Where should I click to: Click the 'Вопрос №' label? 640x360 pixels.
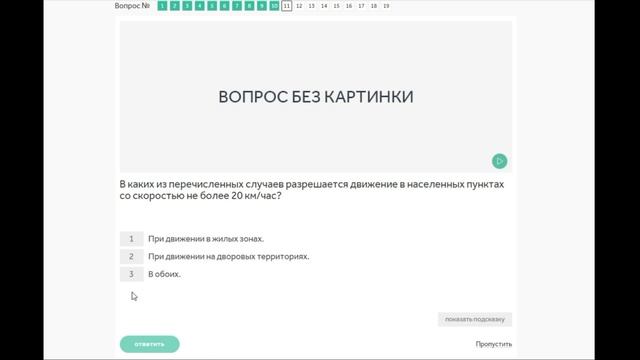click(x=132, y=6)
